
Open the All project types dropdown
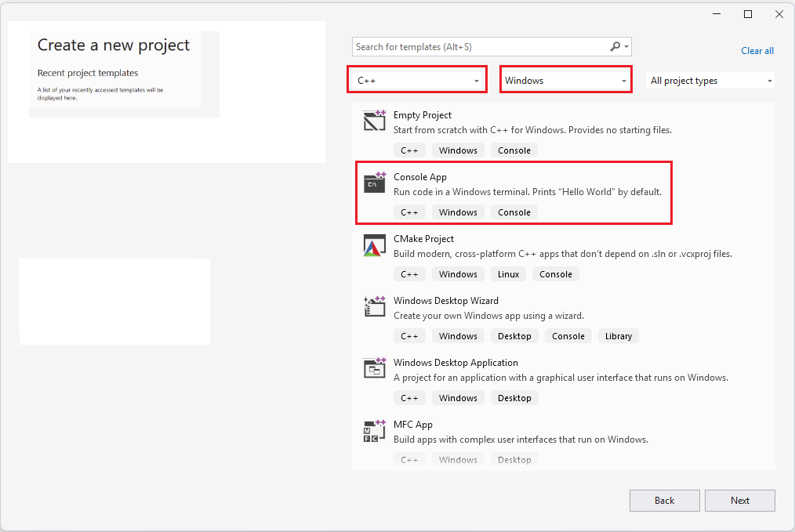point(710,80)
